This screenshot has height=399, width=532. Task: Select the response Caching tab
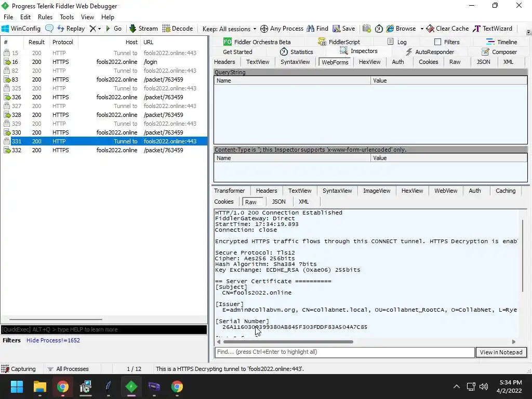(x=505, y=191)
